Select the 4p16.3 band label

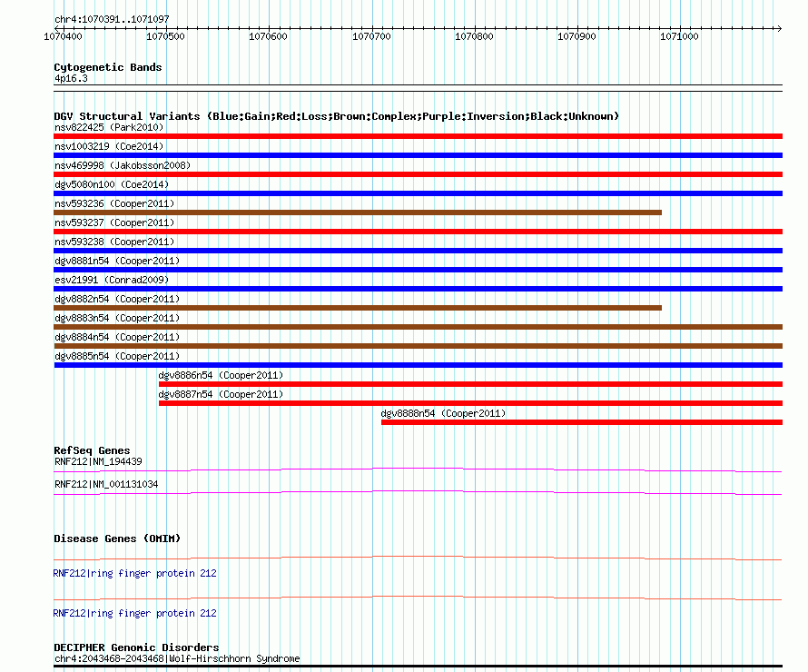[71, 78]
